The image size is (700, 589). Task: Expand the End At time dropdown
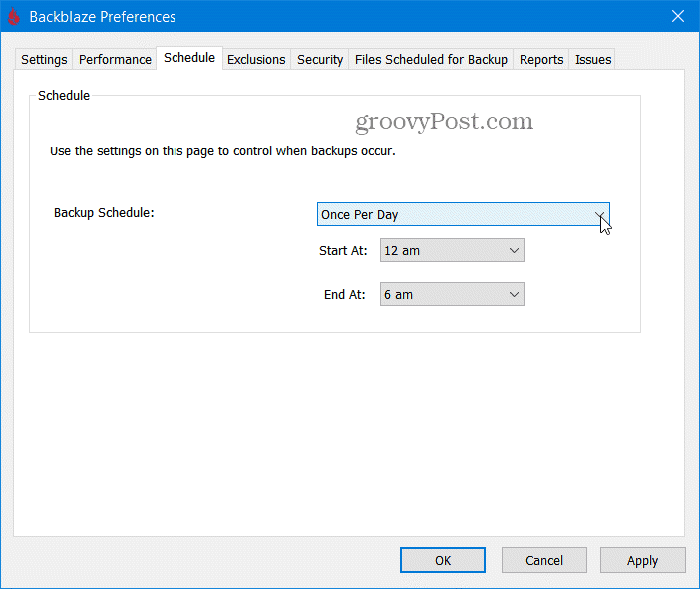tap(452, 295)
